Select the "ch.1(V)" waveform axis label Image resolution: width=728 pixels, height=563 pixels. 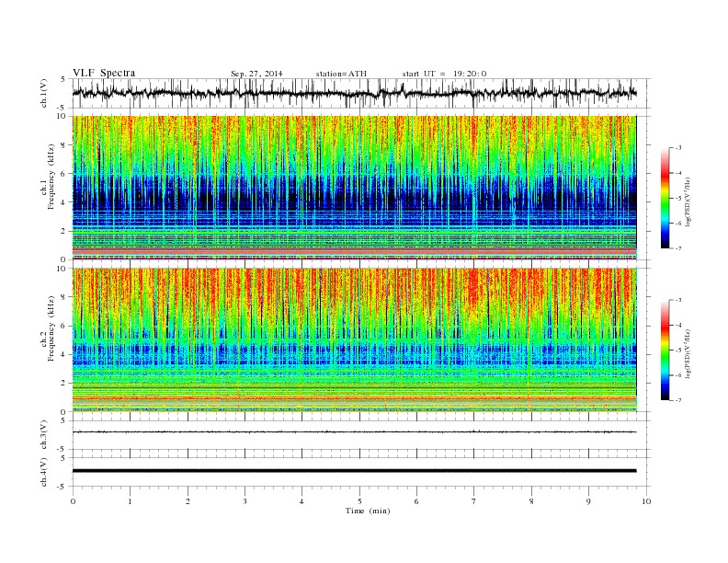[x=44, y=93]
